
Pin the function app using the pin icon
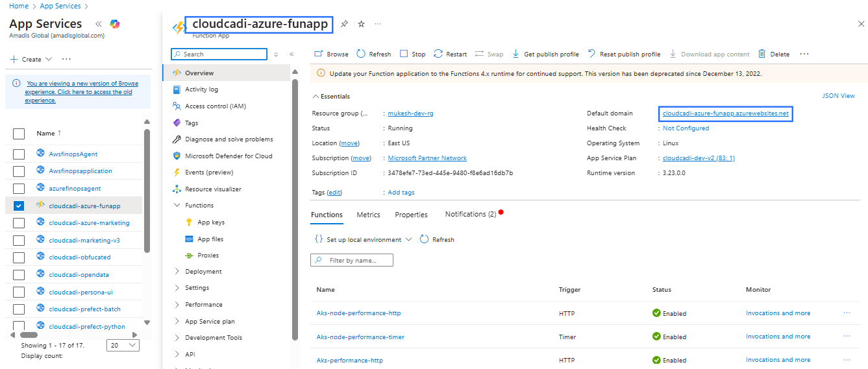[345, 24]
